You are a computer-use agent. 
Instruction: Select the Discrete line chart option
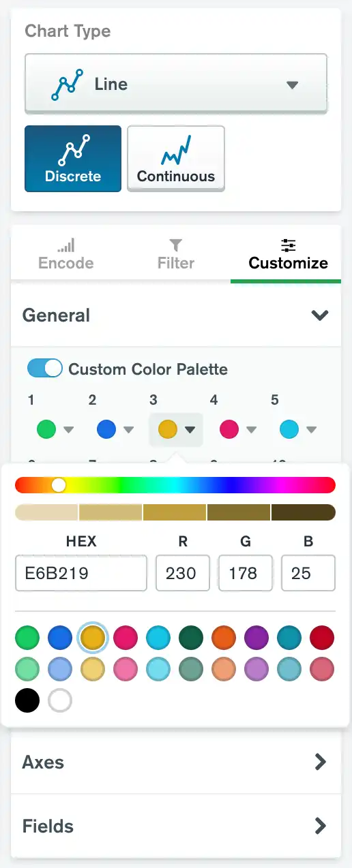73,158
